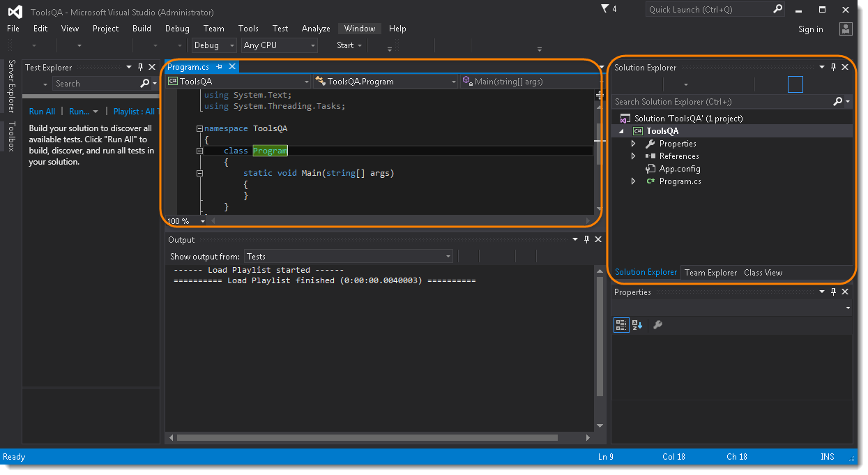Open the Debug menu
Screen dimensions: 868x475
click(x=177, y=29)
